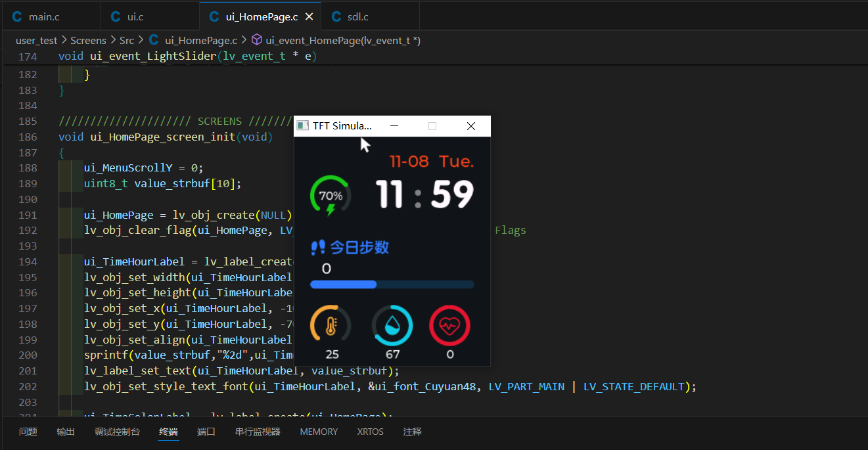
Task: Maximize the TFT Simulator window
Action: pos(432,126)
